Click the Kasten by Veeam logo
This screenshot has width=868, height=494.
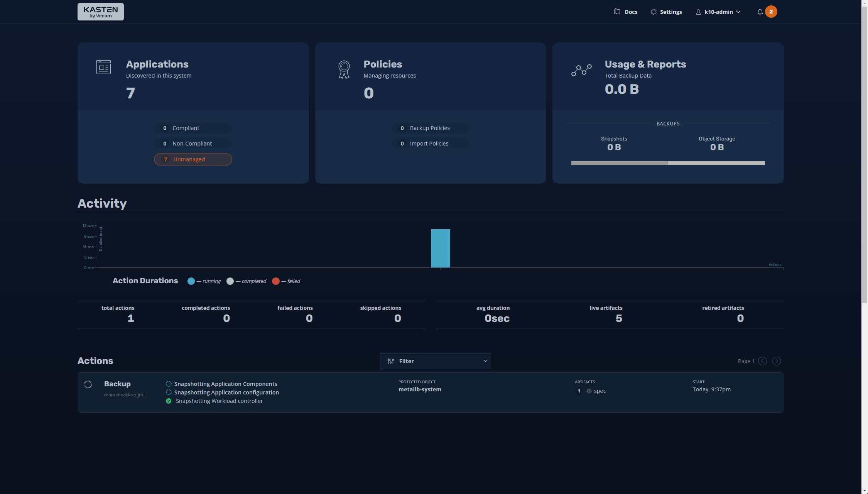click(x=100, y=12)
